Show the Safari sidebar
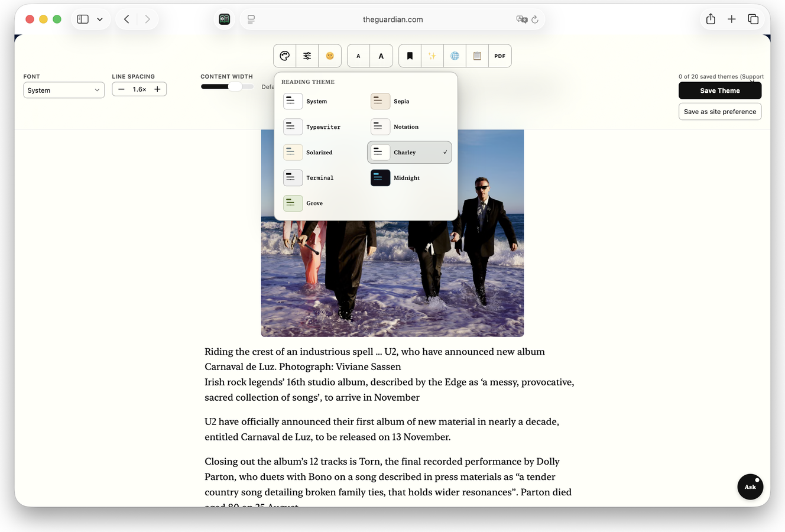Image resolution: width=785 pixels, height=532 pixels. 83,20
